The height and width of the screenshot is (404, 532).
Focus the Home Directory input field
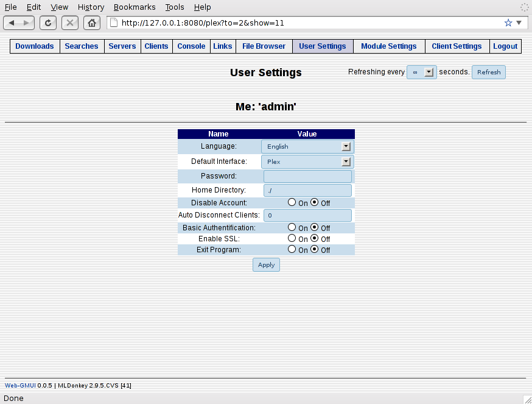(x=307, y=190)
